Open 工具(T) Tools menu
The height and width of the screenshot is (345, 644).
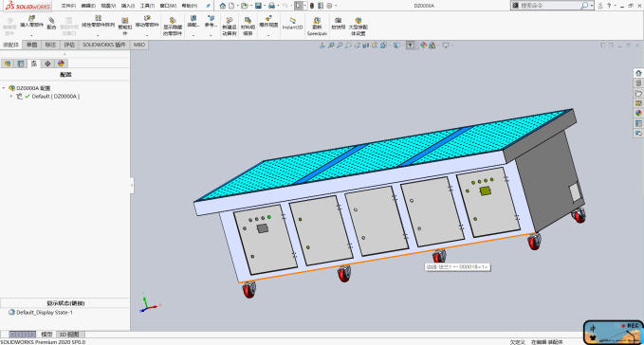147,6
